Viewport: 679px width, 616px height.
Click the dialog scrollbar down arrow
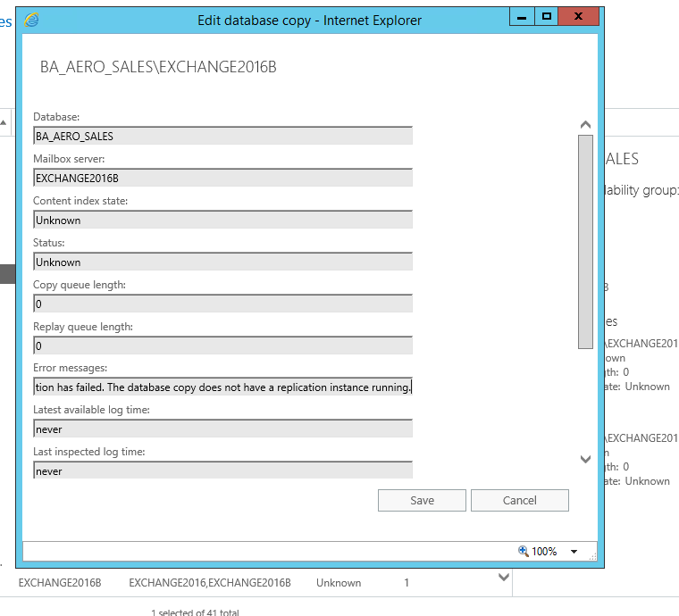point(585,459)
